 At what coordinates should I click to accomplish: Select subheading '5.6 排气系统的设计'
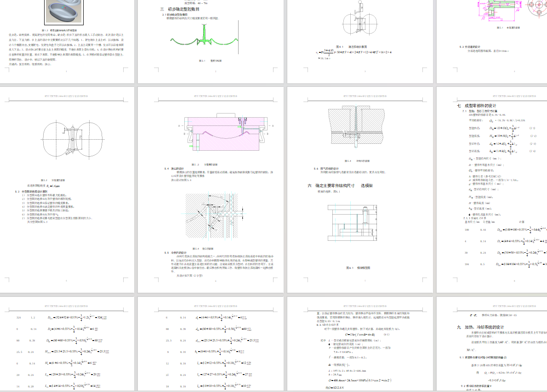coord(326,169)
